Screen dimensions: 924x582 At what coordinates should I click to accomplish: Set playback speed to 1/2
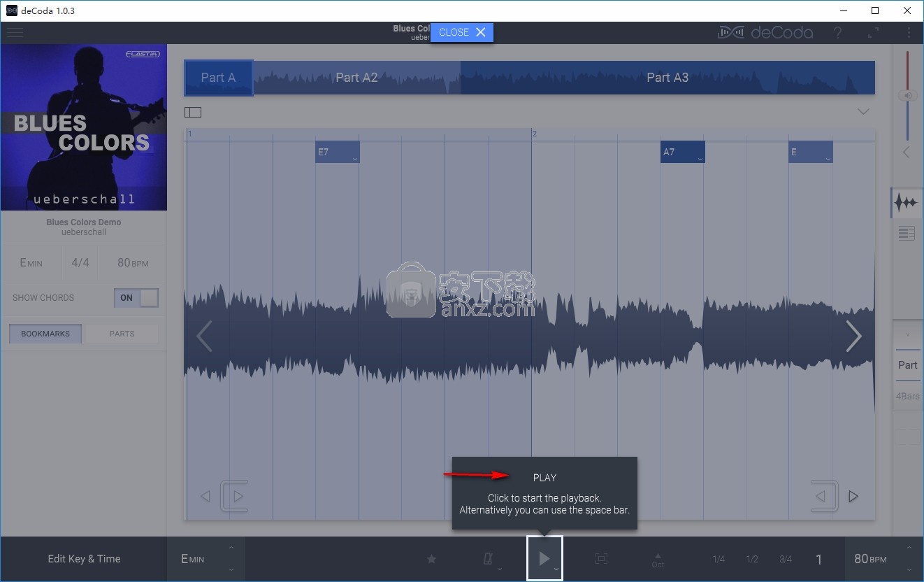click(752, 559)
